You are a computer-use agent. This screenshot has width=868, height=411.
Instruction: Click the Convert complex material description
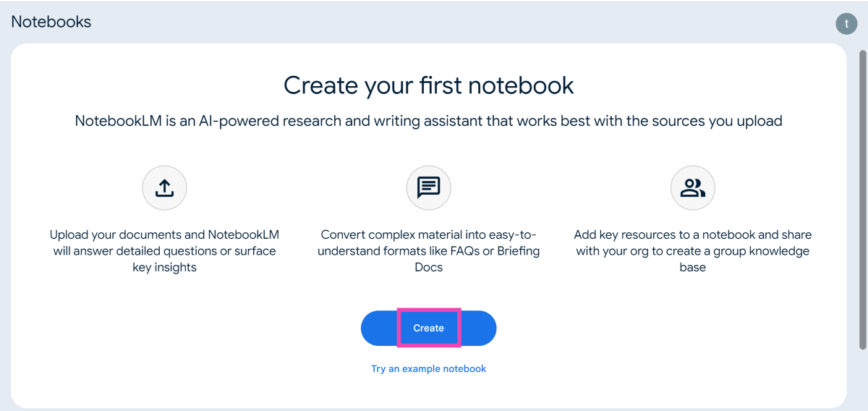pos(429,251)
